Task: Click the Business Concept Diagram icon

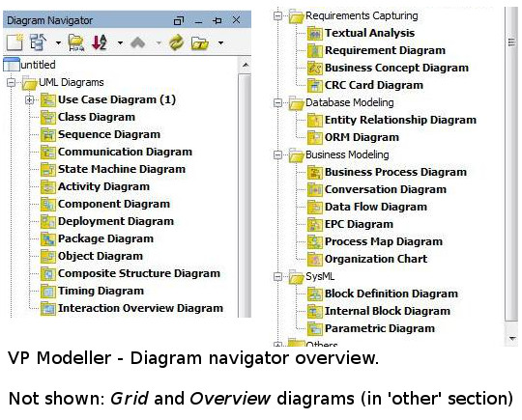Action: pyautogui.click(x=315, y=68)
